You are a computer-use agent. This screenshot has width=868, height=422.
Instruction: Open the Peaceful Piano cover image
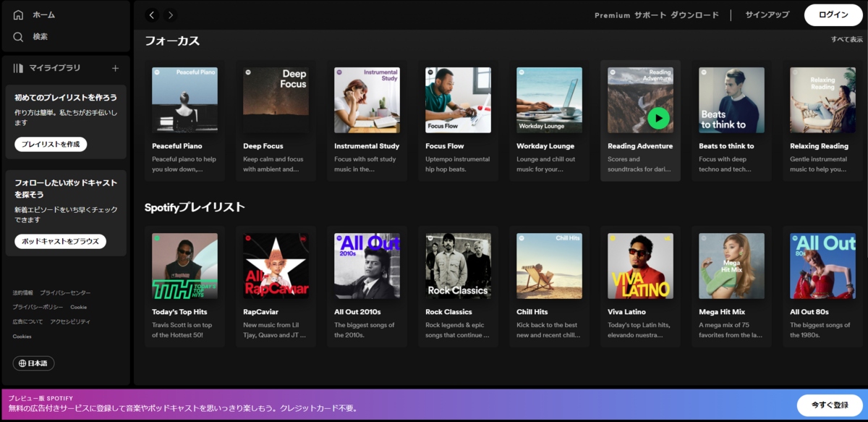coord(184,100)
